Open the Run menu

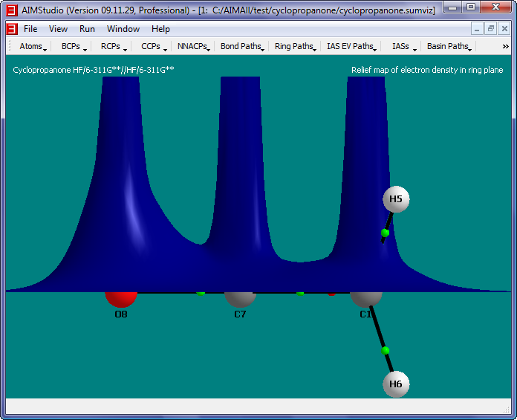[87, 29]
